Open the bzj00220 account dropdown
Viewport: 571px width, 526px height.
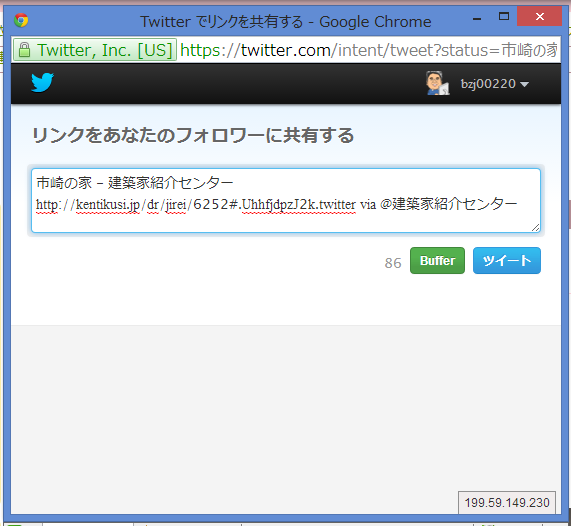(x=495, y=84)
